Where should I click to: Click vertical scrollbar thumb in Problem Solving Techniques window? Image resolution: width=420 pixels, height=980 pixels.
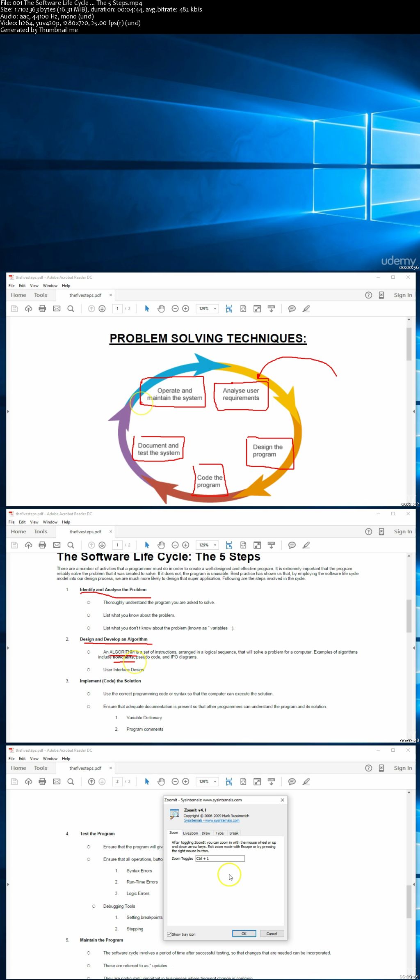409,344
